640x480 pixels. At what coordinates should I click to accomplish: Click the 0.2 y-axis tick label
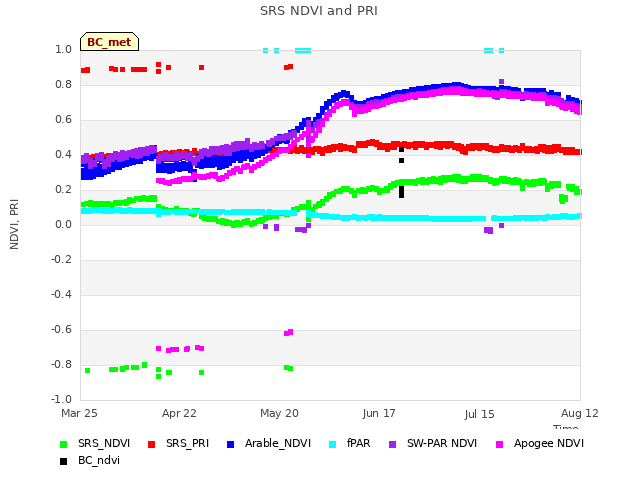(x=63, y=190)
